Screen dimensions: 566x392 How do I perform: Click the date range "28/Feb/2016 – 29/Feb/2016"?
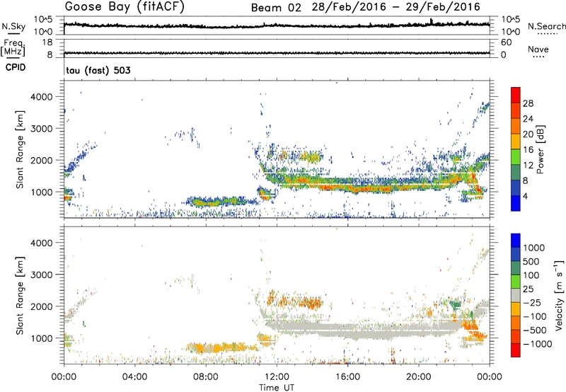tap(396, 7)
